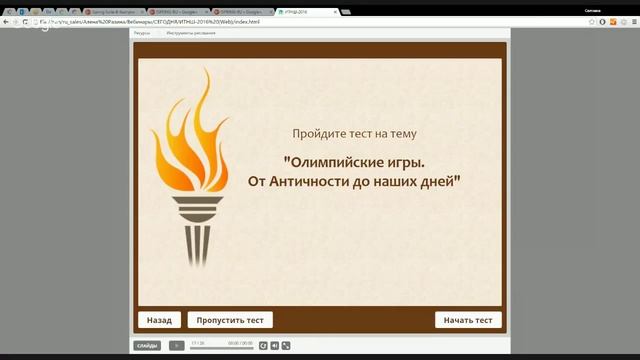Click the Назад button
Image resolution: width=640 pixels, height=360 pixels.
pyautogui.click(x=160, y=320)
